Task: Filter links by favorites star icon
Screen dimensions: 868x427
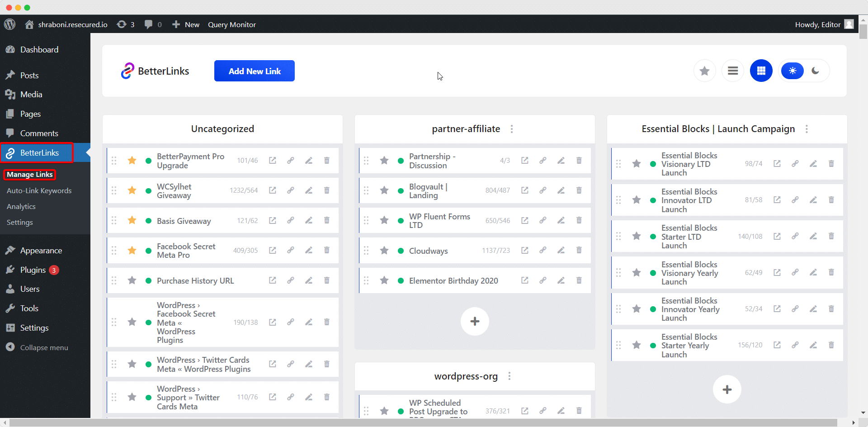Action: point(704,71)
